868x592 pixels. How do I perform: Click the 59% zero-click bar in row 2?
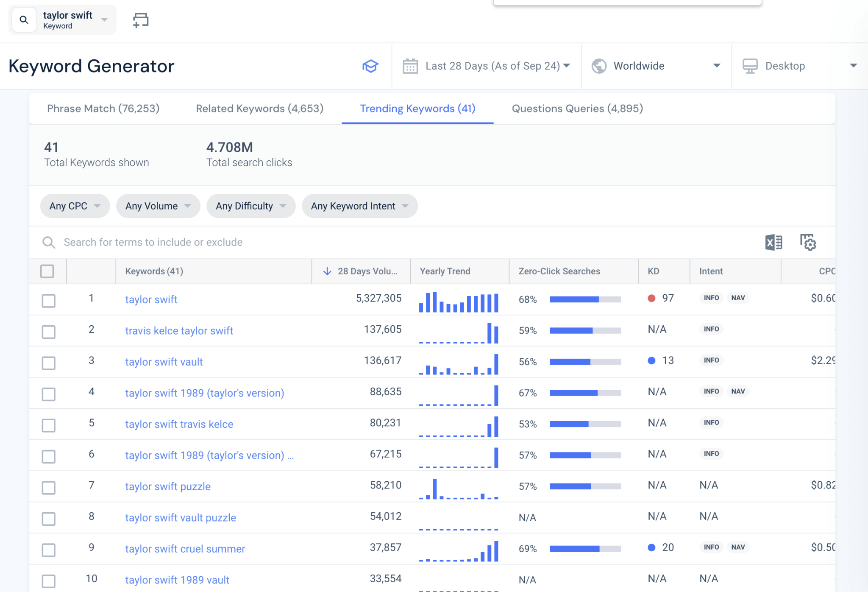click(585, 331)
